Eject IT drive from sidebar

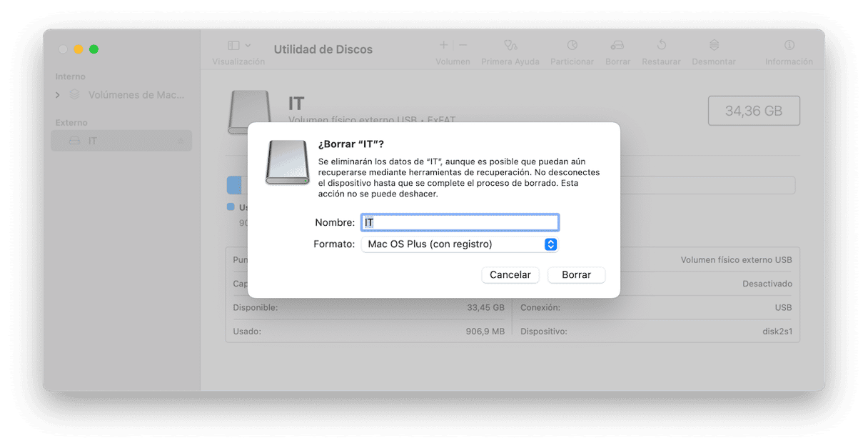[x=181, y=141]
